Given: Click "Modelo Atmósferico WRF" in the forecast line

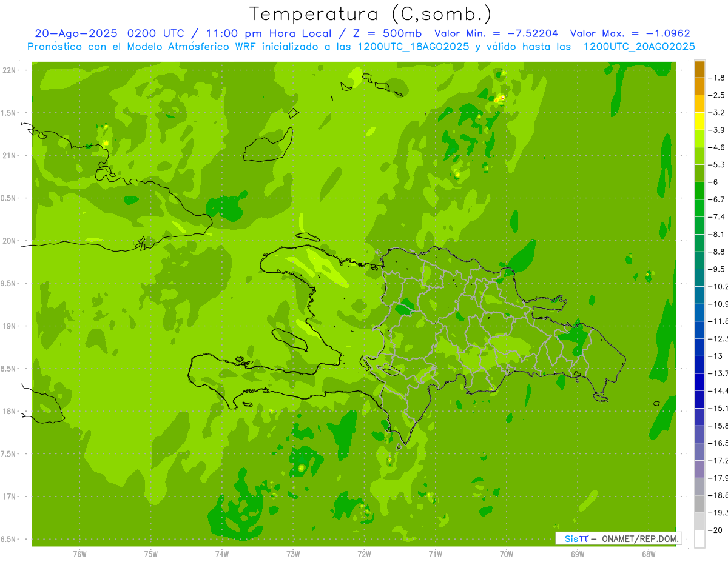Looking at the screenshot, I should (192, 47).
